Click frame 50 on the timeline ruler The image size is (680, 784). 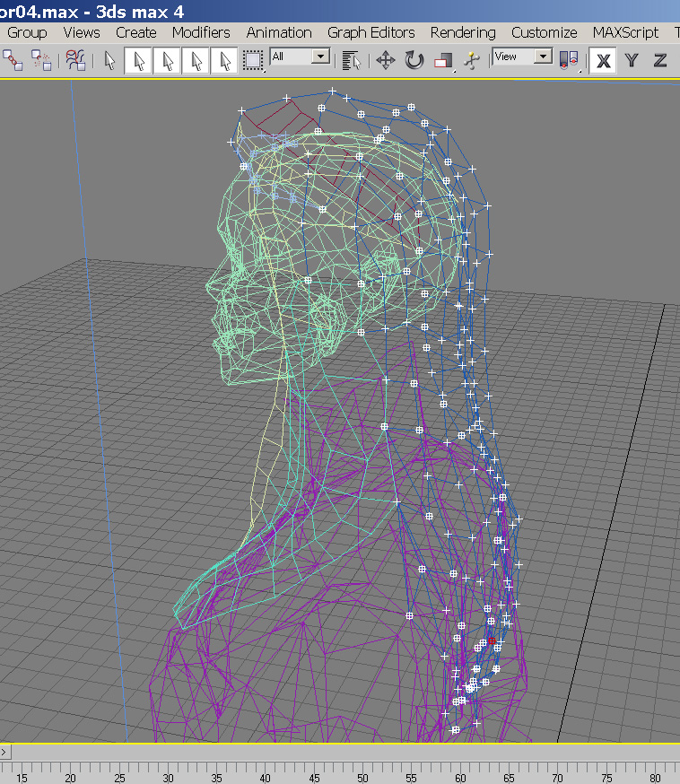pos(362,777)
